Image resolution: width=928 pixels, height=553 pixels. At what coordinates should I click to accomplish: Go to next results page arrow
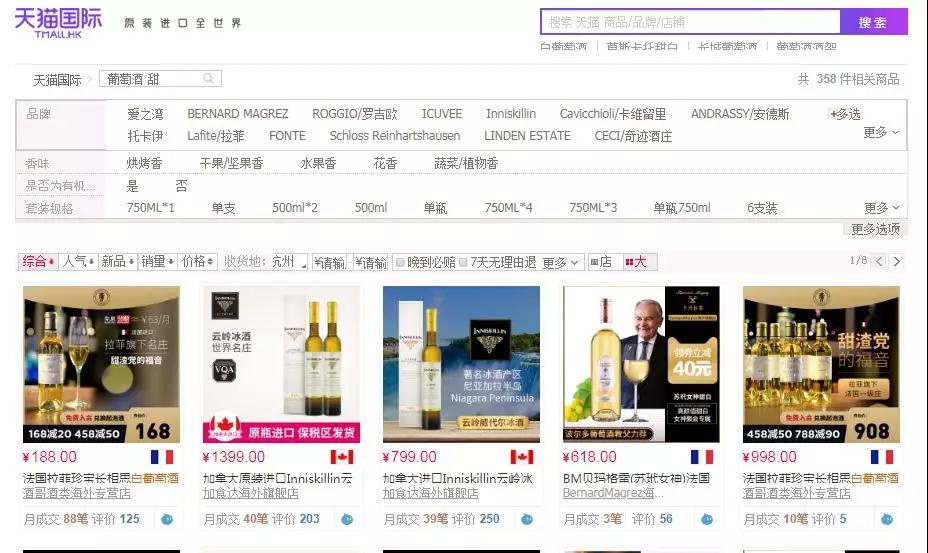[897, 261]
